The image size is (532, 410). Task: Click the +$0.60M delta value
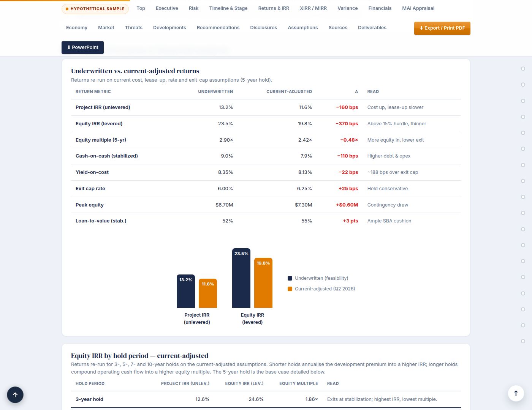(347, 205)
